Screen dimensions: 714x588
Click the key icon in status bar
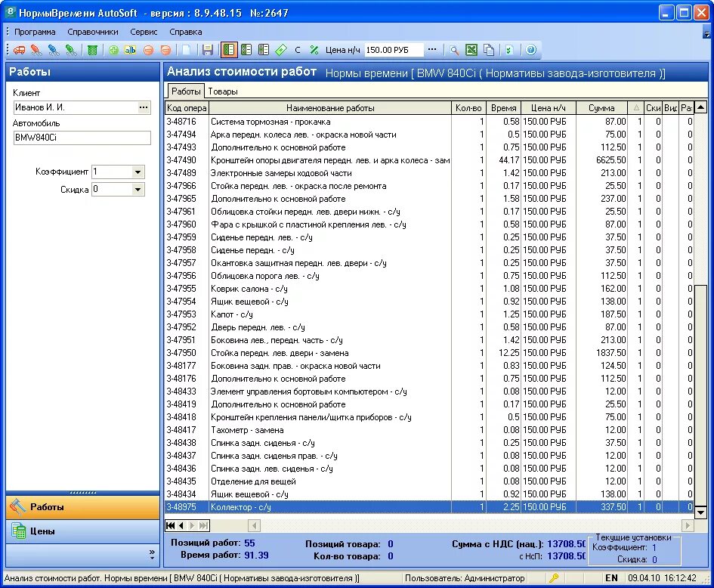[554, 578]
